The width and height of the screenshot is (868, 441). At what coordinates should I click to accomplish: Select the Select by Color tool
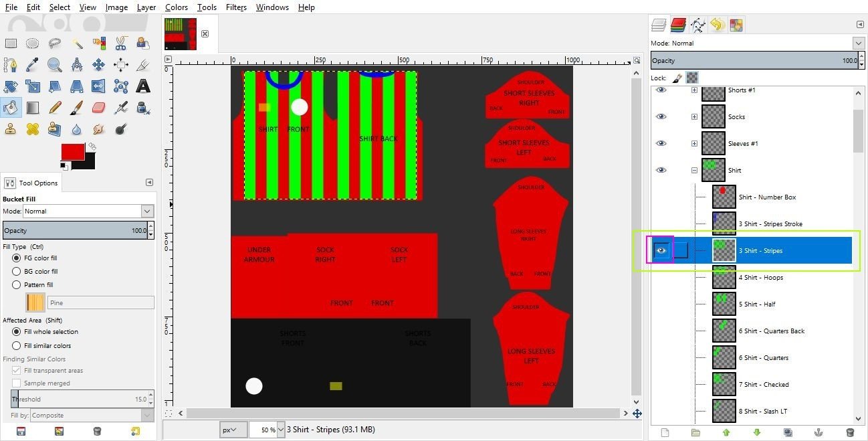coord(99,43)
